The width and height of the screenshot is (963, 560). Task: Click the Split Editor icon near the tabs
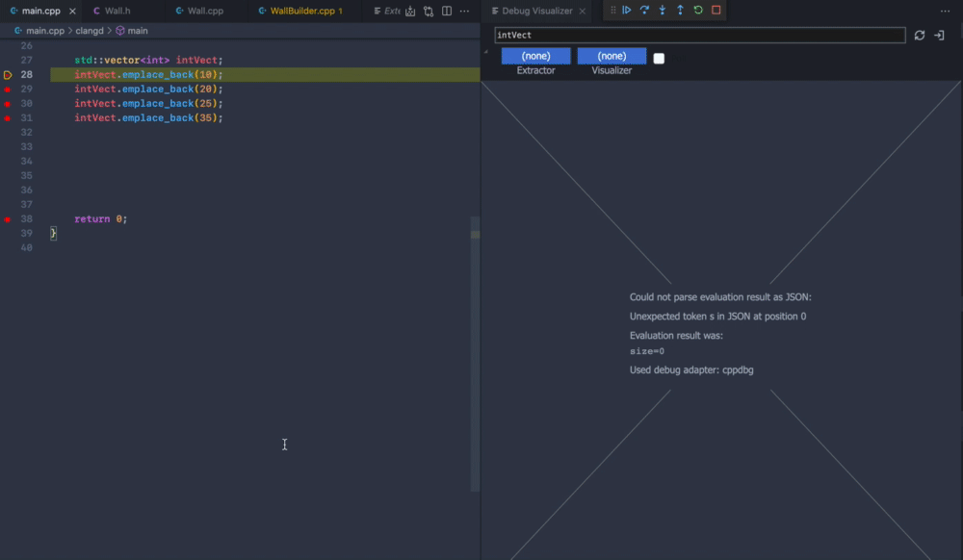tap(446, 11)
